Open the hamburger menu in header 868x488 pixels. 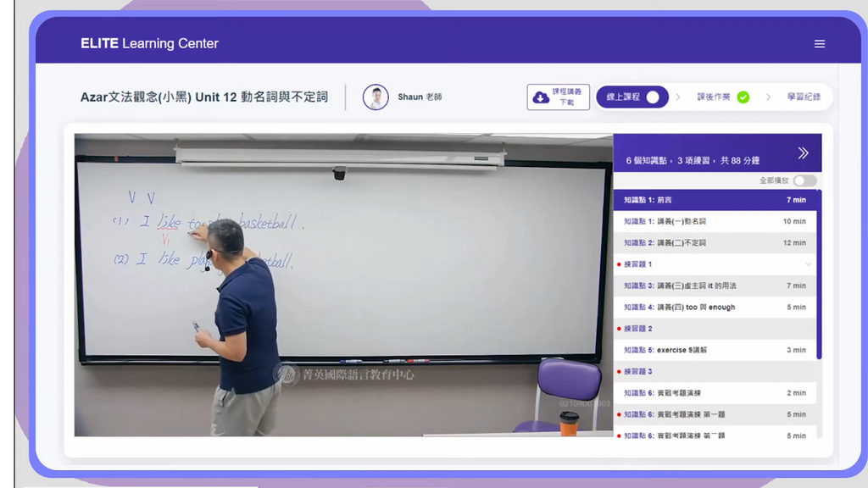pos(819,44)
